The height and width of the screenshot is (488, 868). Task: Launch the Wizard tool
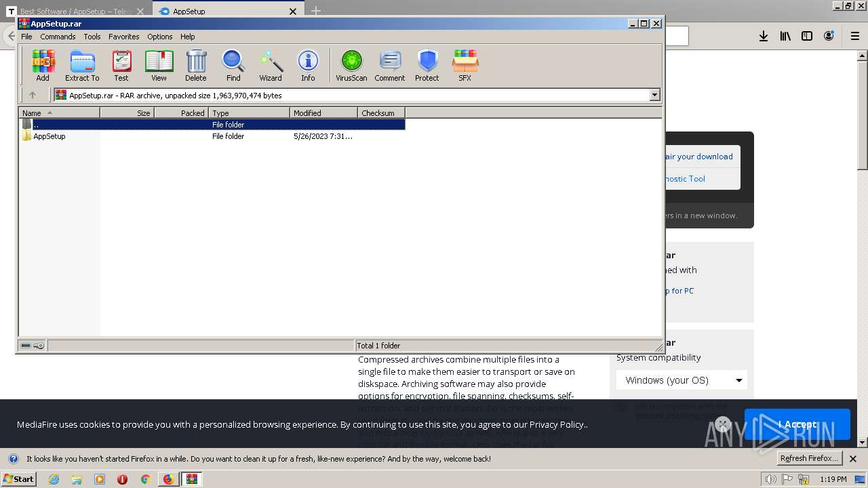tap(271, 66)
